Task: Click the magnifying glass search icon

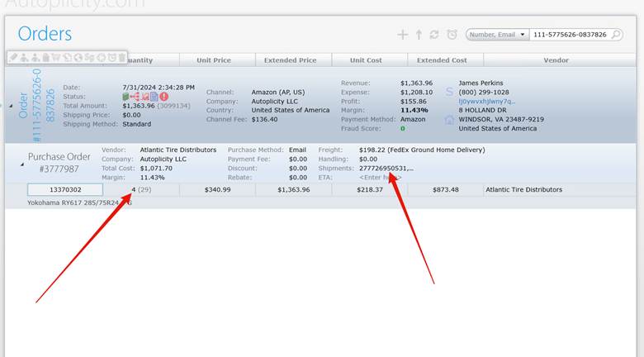Action: (616, 35)
